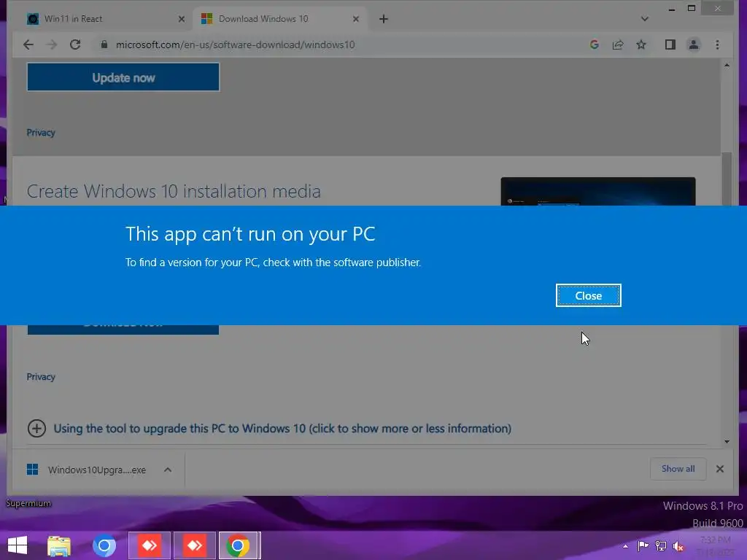Open File Explorer from the taskbar

pyautogui.click(x=59, y=545)
